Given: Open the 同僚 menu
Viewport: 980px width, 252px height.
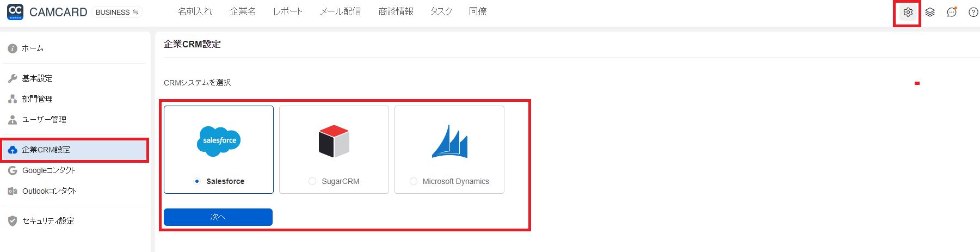Looking at the screenshot, I should [x=478, y=11].
